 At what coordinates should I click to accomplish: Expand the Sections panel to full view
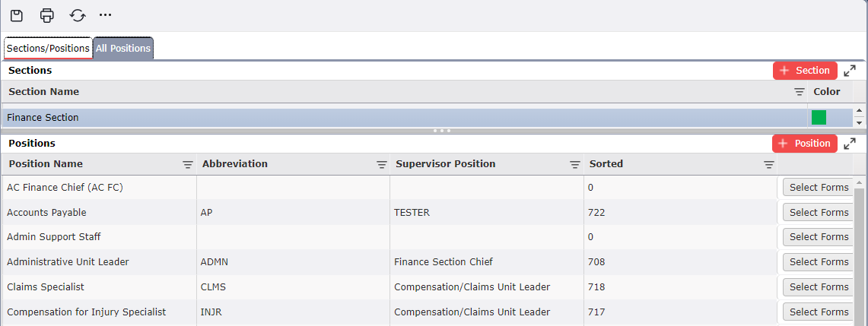(x=850, y=71)
